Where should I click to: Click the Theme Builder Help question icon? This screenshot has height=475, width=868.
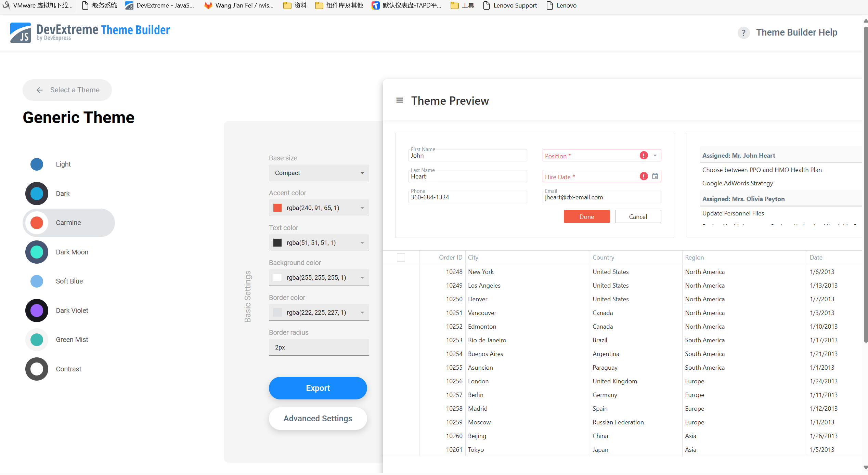[743, 33]
